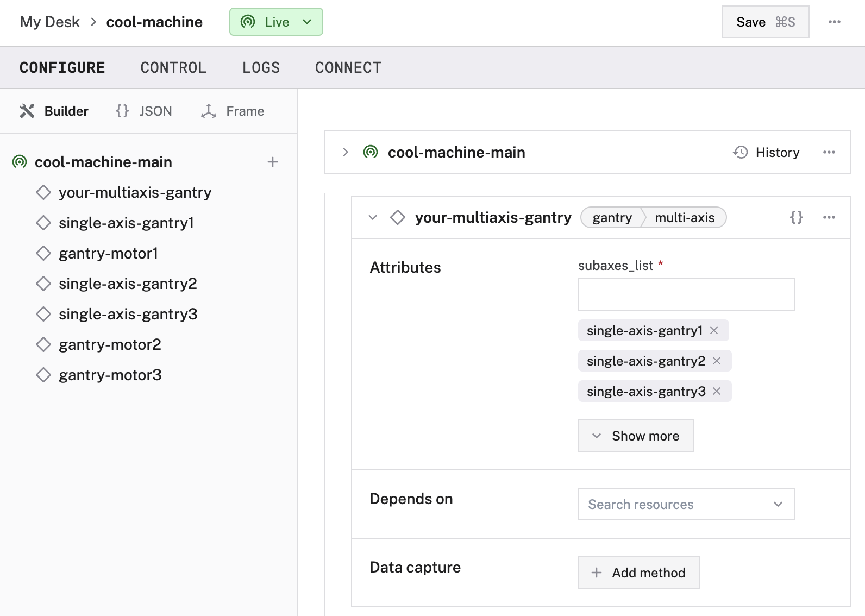Open JSON braces icon on your-multiaxis-gantry card
Viewport: 865px width, 616px height.
(796, 217)
